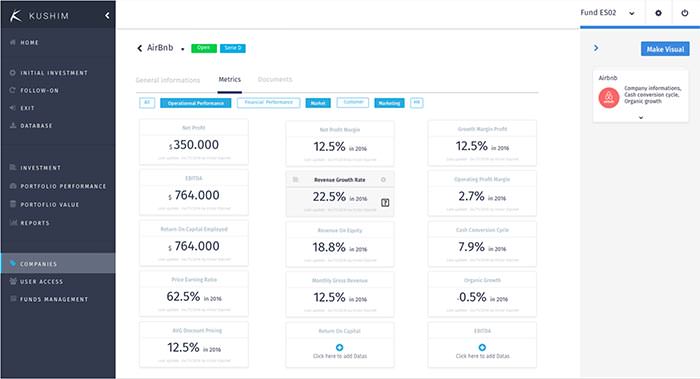
Task: Open the Price Earning Ratio 62.5% card
Action: pos(194,294)
